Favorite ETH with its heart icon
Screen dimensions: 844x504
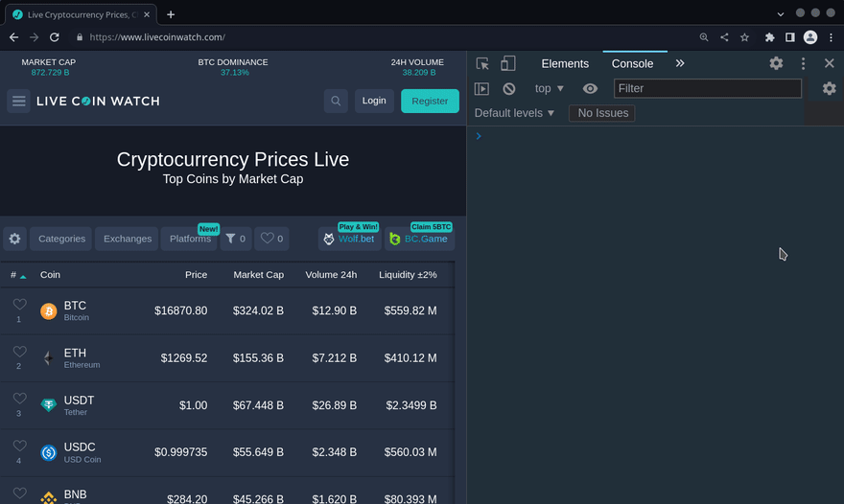click(x=20, y=352)
